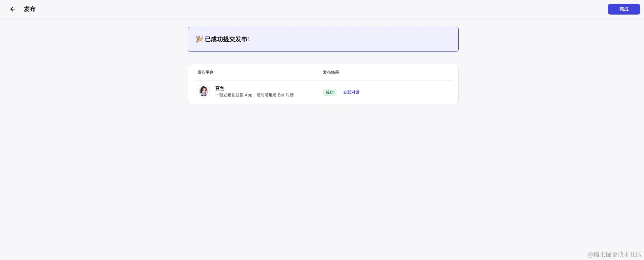644x260 pixels.
Task: Click the 已成功提交发布 banner text
Action: coord(227,39)
